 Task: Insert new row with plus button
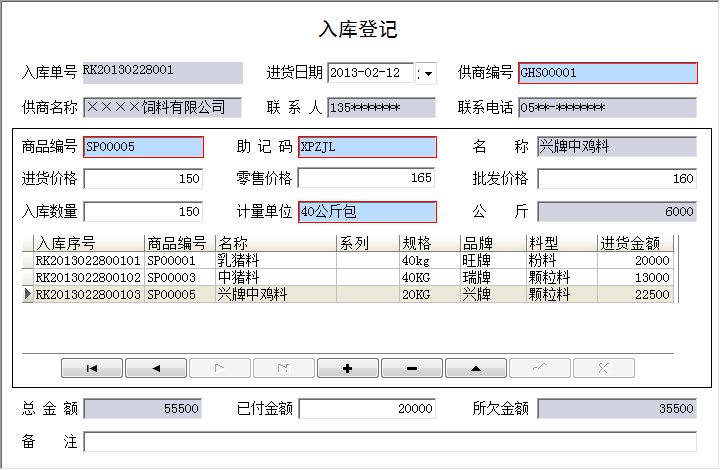tap(347, 368)
